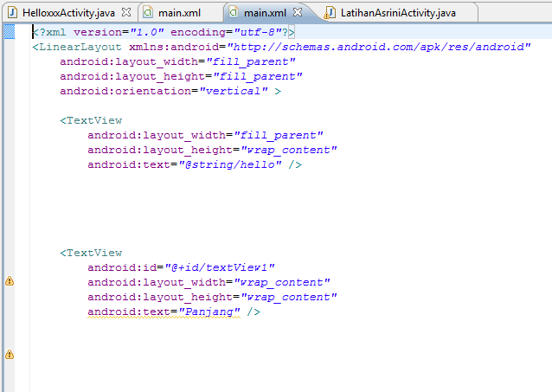Click the LinearLayout opening tag

tap(77, 47)
